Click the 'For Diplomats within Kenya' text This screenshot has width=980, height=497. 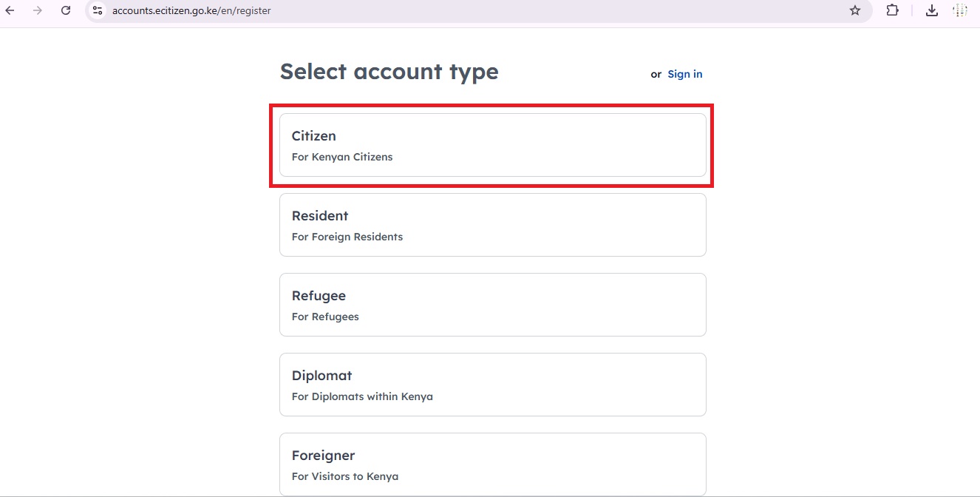362,396
